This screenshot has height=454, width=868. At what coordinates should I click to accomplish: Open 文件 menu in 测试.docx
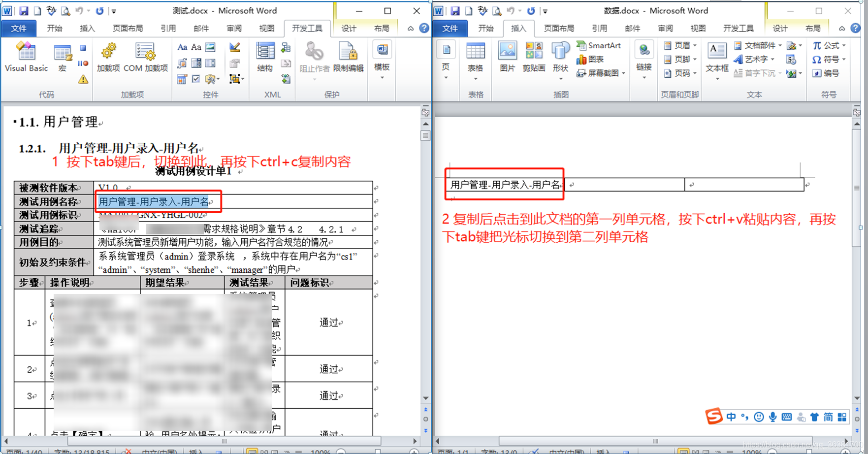click(x=19, y=29)
